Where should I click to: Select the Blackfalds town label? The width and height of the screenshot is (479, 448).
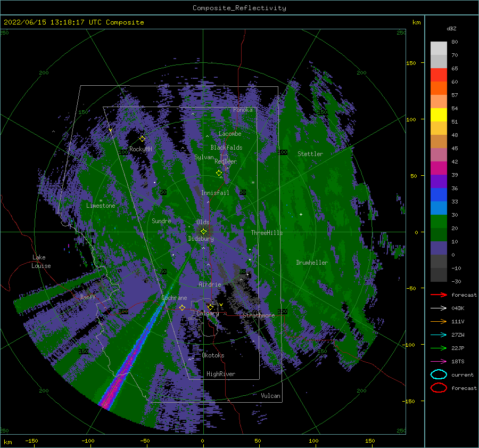coord(226,148)
